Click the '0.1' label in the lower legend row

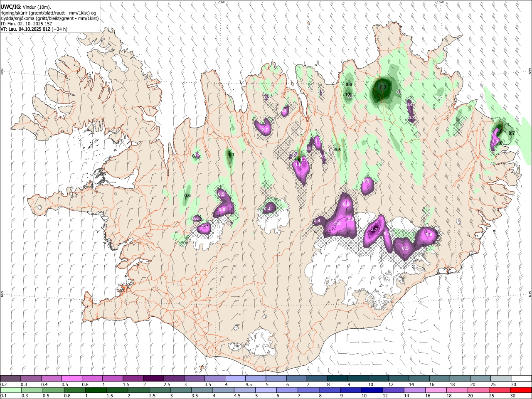click(x=3, y=396)
